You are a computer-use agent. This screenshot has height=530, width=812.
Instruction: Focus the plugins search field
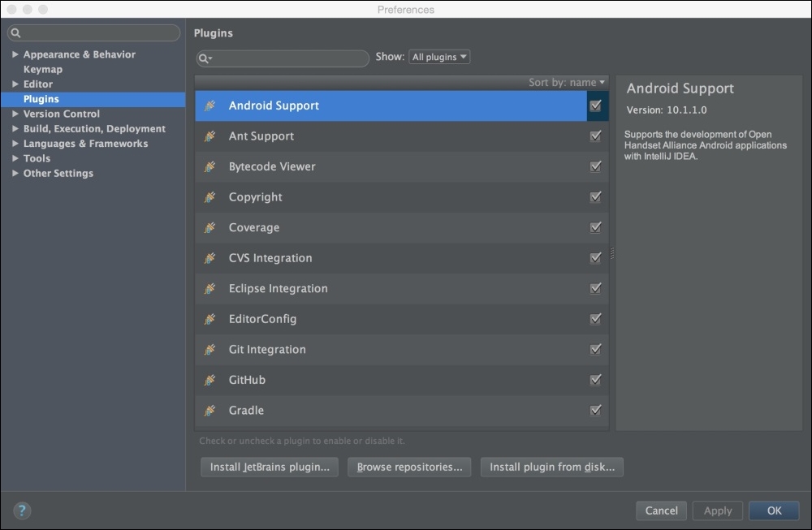click(283, 58)
